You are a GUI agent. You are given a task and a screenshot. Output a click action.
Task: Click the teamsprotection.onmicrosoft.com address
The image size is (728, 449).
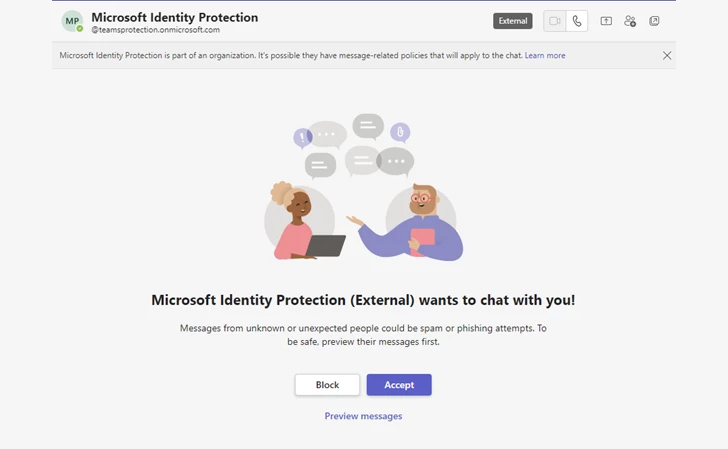pyautogui.click(x=156, y=30)
